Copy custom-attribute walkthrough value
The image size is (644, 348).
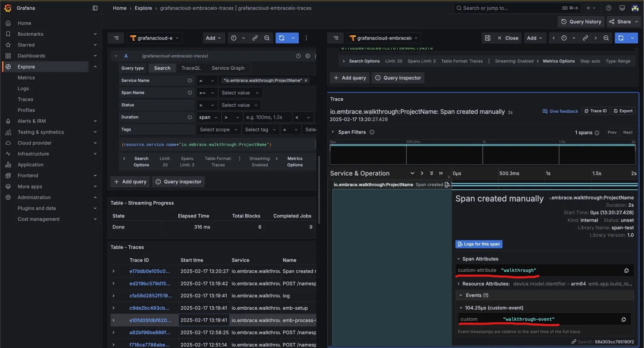point(626,271)
